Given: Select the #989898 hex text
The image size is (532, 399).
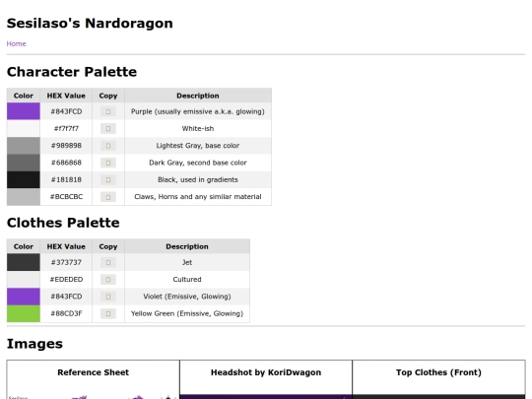Looking at the screenshot, I should pos(66,146).
